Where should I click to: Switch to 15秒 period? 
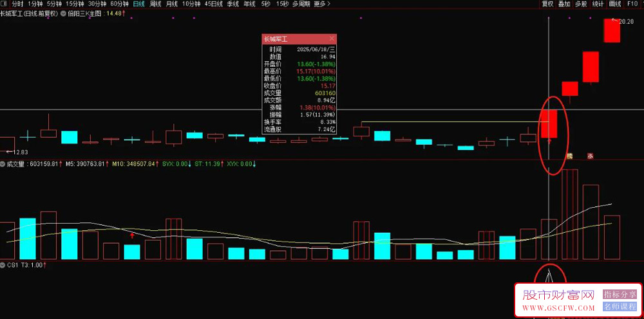[x=282, y=4]
